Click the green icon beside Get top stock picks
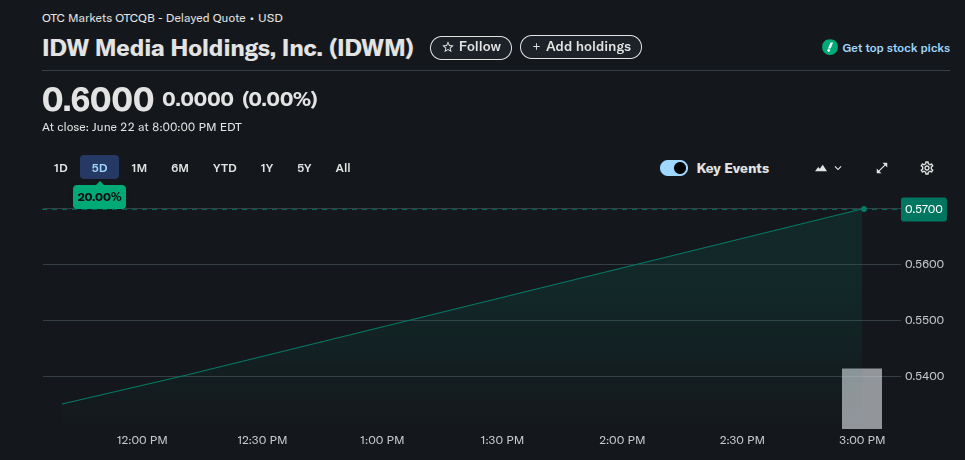This screenshot has width=965, height=460. (x=830, y=47)
